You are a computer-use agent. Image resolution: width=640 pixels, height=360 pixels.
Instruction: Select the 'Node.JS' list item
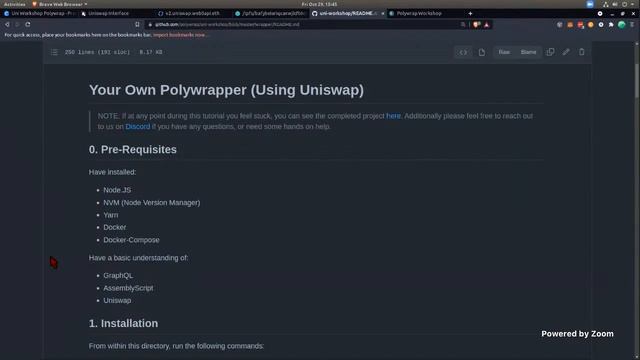tap(117, 190)
